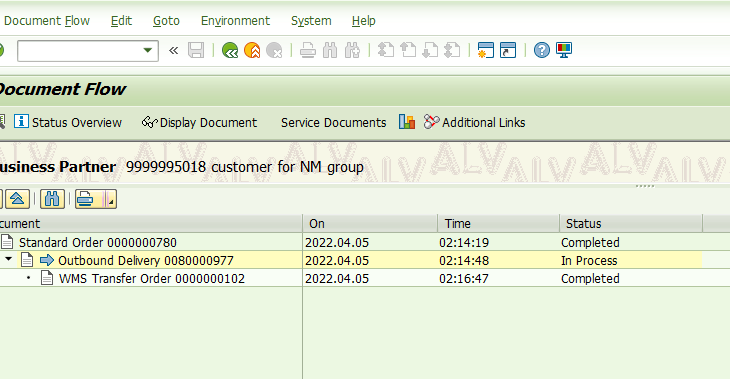The width and height of the screenshot is (730, 379).
Task: Open the Help menu
Action: 364,20
